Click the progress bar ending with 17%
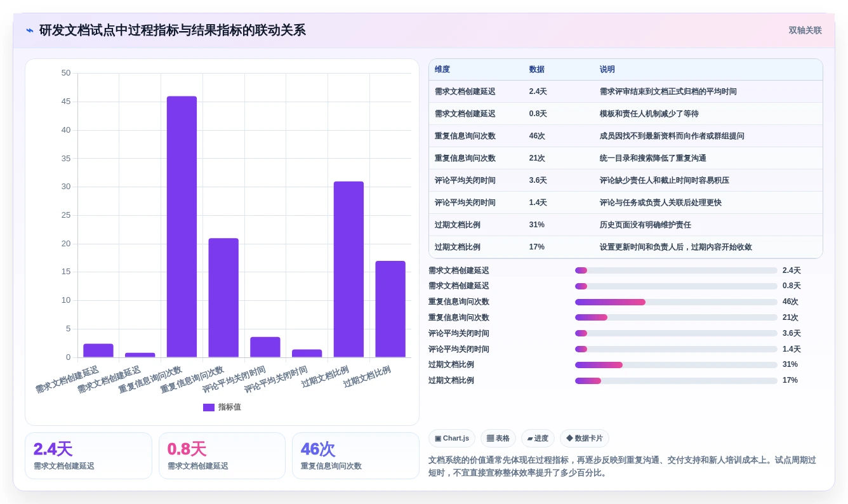 [676, 381]
